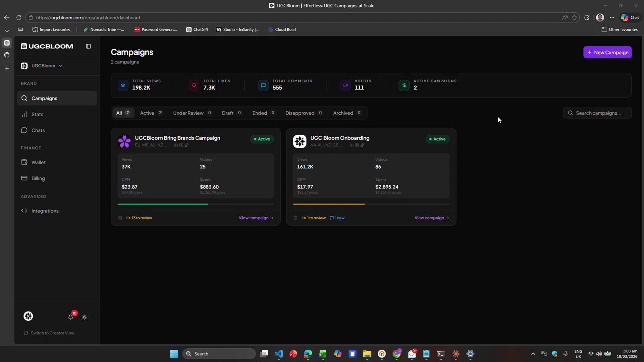The image size is (644, 362).
Task: Open the account avatar at sidebar bottom
Action: pos(28,316)
